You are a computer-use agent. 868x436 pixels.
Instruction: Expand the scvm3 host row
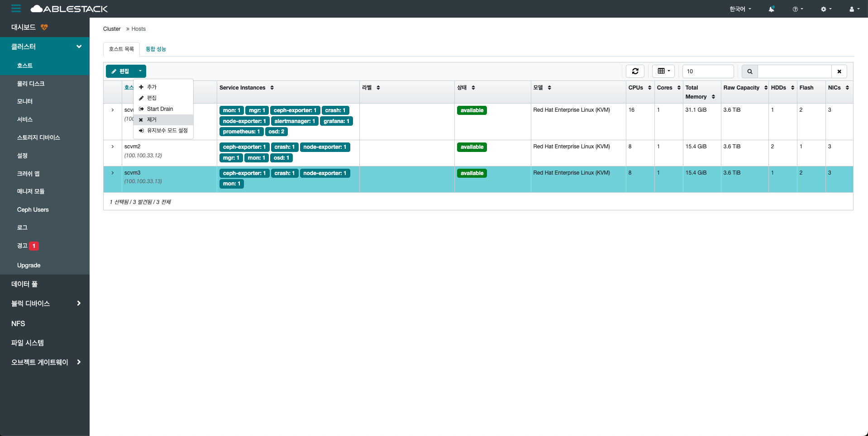[113, 173]
